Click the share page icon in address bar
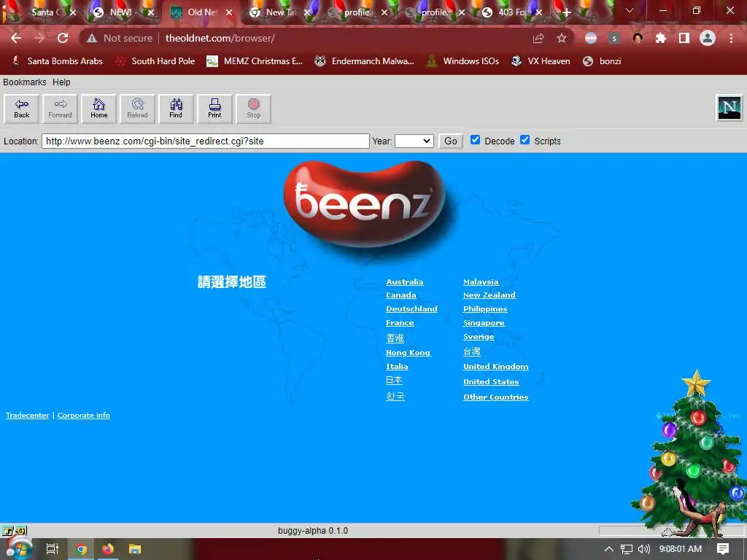747x560 pixels. pos(538,38)
